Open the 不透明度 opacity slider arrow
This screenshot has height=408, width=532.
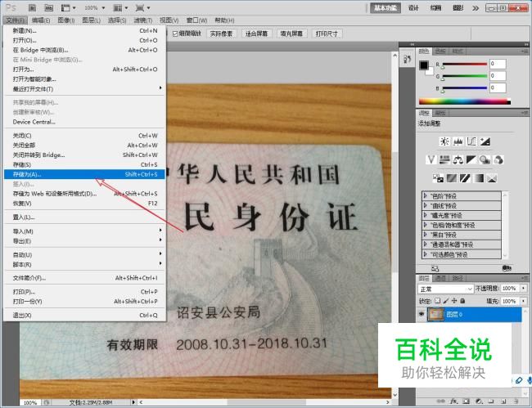(x=524, y=288)
